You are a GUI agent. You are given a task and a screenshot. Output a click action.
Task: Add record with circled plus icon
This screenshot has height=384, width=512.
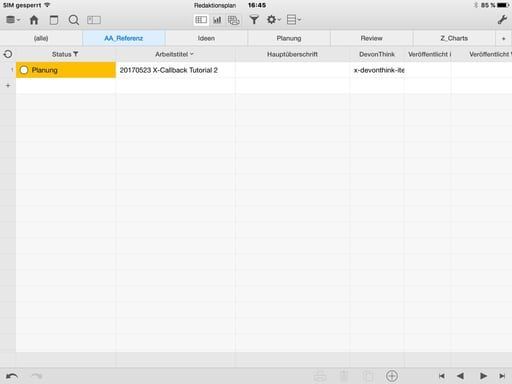(392, 376)
